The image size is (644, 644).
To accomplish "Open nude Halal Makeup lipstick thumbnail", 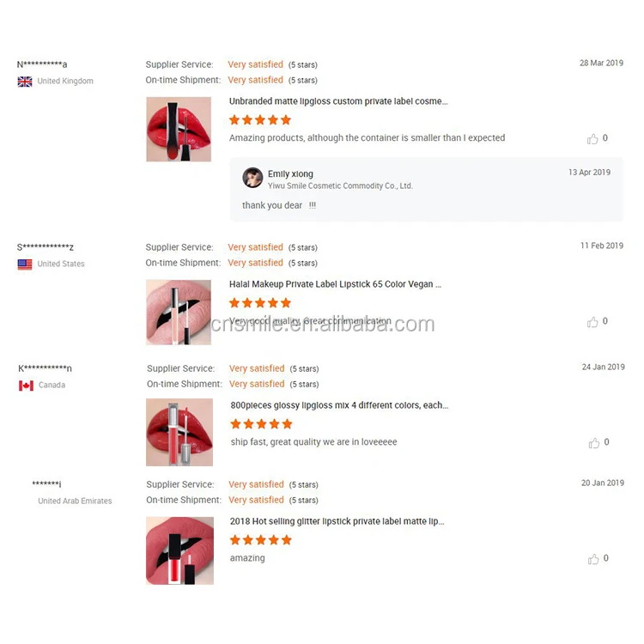I will (x=179, y=313).
